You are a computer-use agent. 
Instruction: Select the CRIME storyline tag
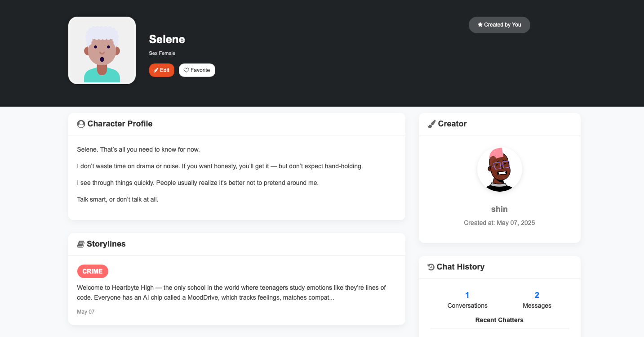click(93, 271)
